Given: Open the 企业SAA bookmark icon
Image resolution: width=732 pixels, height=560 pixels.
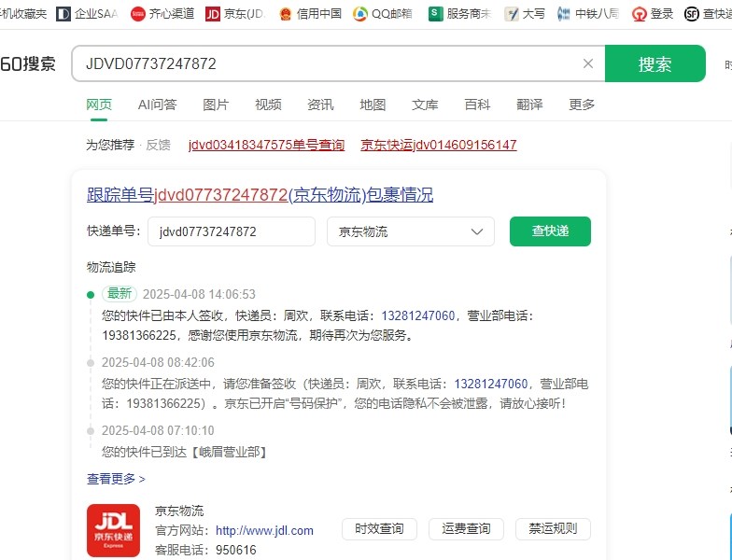Looking at the screenshot, I should (63, 14).
